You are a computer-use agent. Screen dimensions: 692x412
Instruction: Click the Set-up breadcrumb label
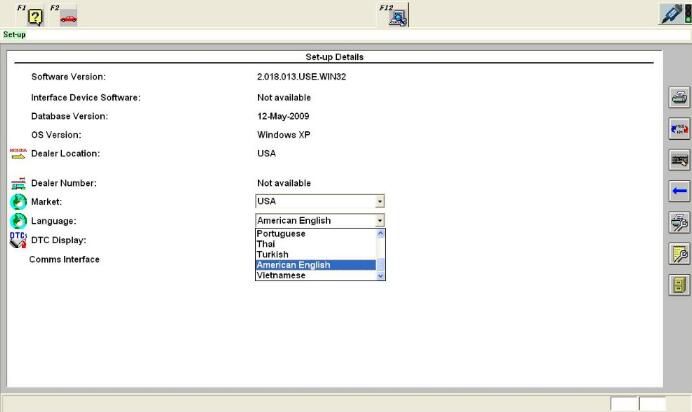click(x=15, y=34)
